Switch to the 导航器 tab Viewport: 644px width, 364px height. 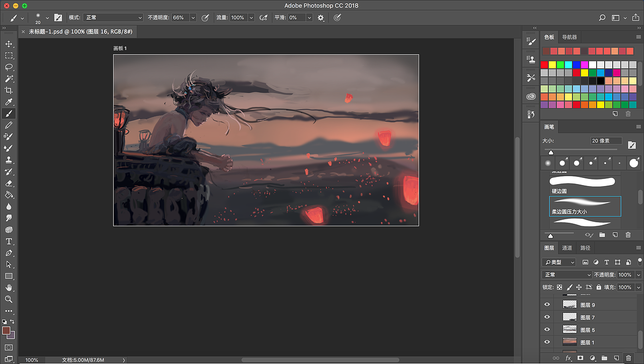[x=570, y=37]
